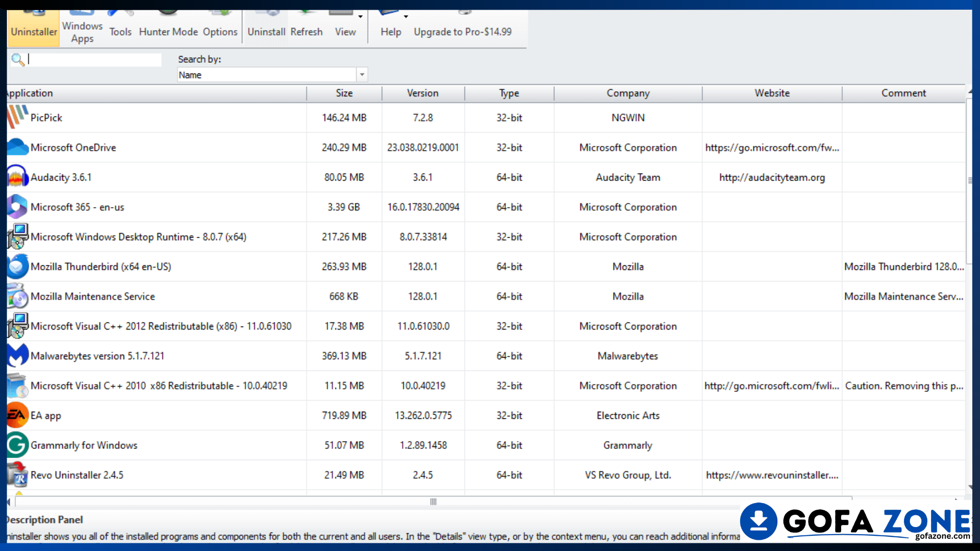
Task: Open the Uninstaller tab
Action: tap(34, 28)
